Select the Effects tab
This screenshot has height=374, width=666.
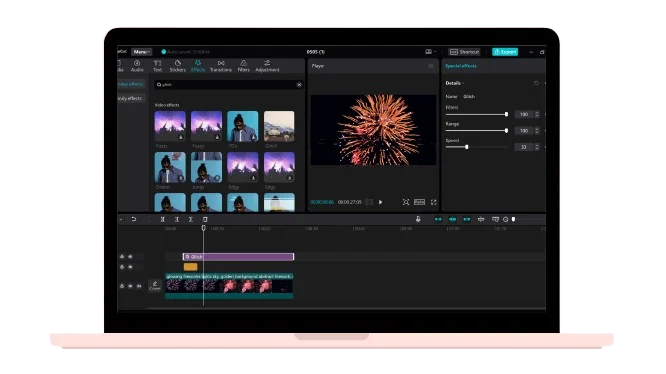(x=198, y=66)
